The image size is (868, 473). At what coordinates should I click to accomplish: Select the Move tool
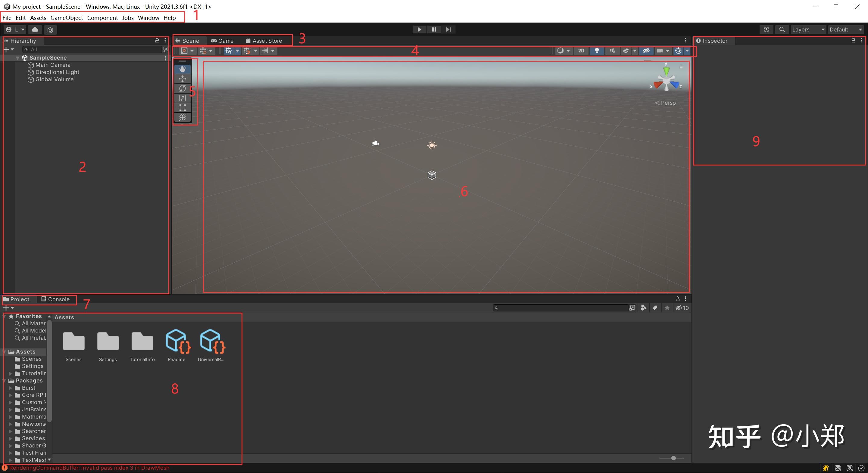182,79
